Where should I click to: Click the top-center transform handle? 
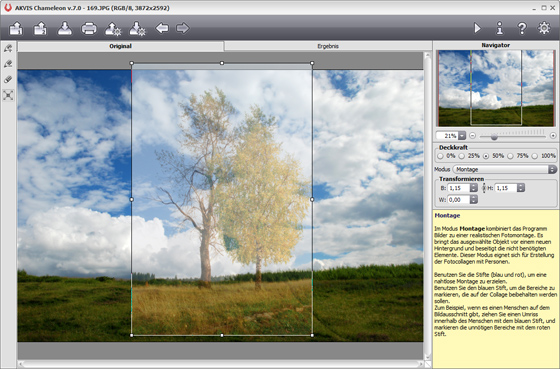click(222, 63)
